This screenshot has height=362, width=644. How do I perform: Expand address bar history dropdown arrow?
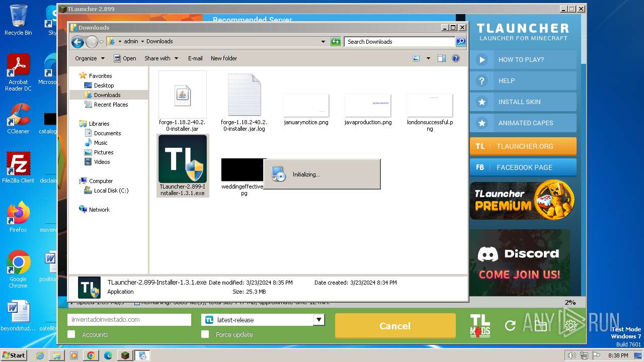pos(323,42)
